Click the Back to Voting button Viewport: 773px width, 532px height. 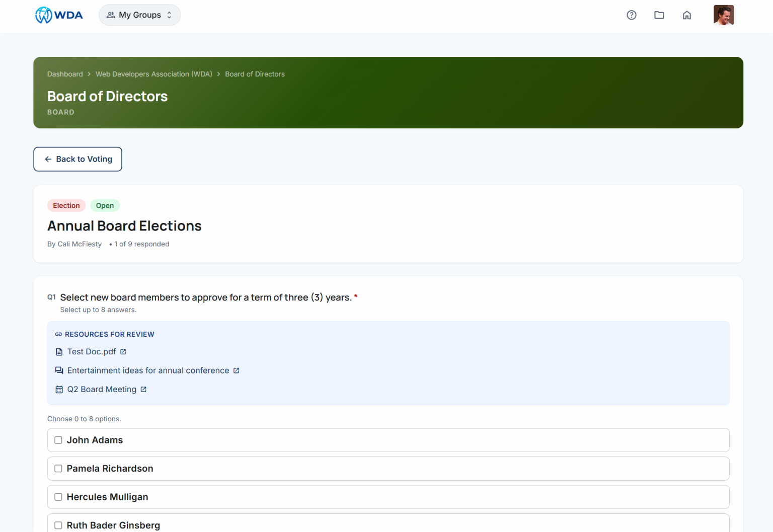pos(78,159)
